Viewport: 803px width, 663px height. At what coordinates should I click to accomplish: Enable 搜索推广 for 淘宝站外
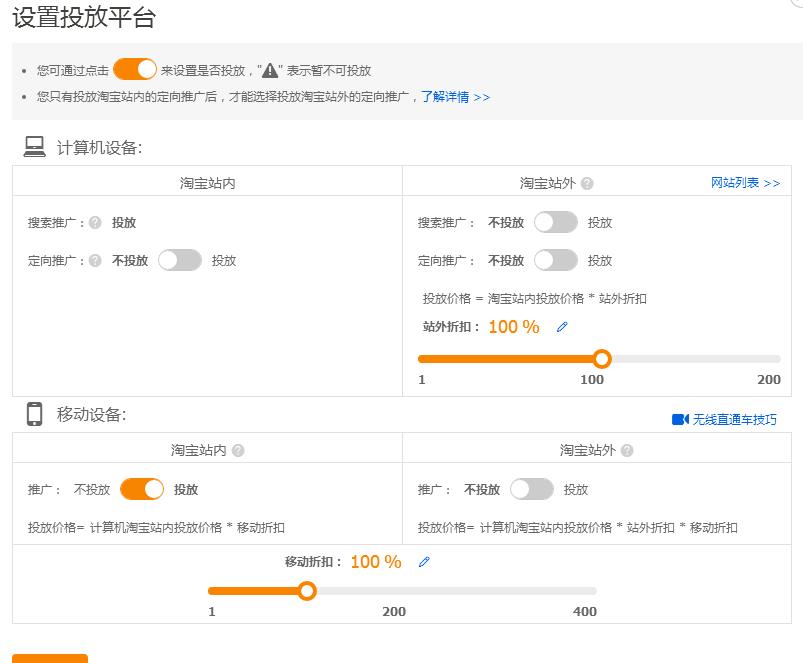point(556,222)
